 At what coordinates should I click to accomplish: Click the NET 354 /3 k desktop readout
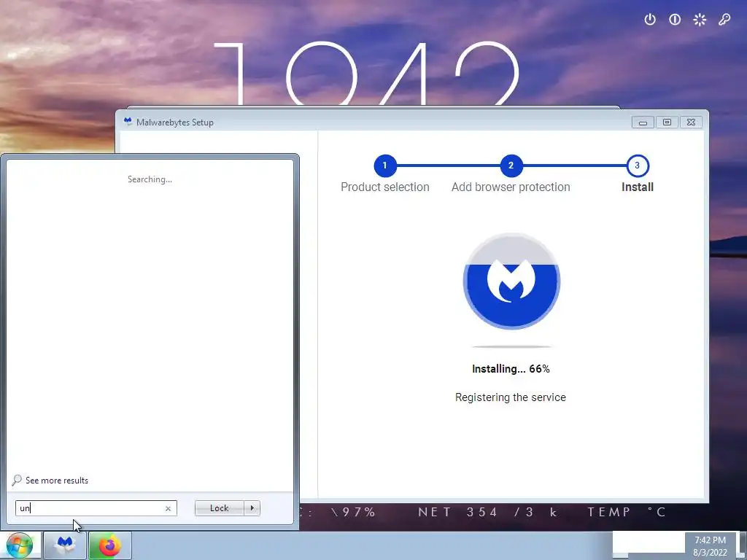[x=488, y=512]
